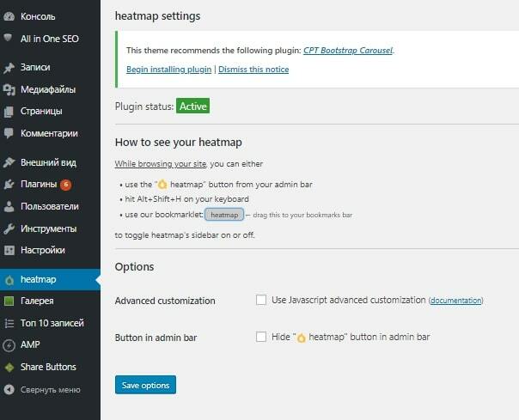The width and height of the screenshot is (519, 420).
Task: Click Begin installing plugin link
Action: 168,70
